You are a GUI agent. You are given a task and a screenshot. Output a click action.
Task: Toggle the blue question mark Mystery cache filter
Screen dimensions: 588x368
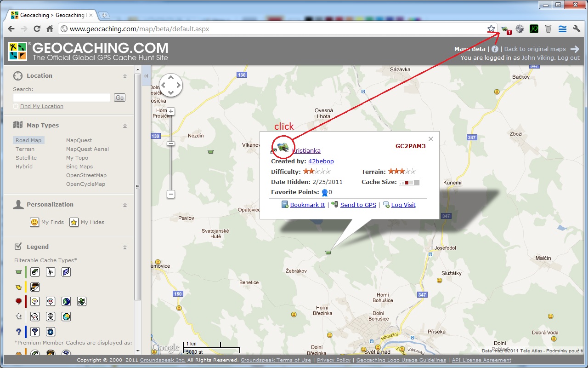coord(35,331)
